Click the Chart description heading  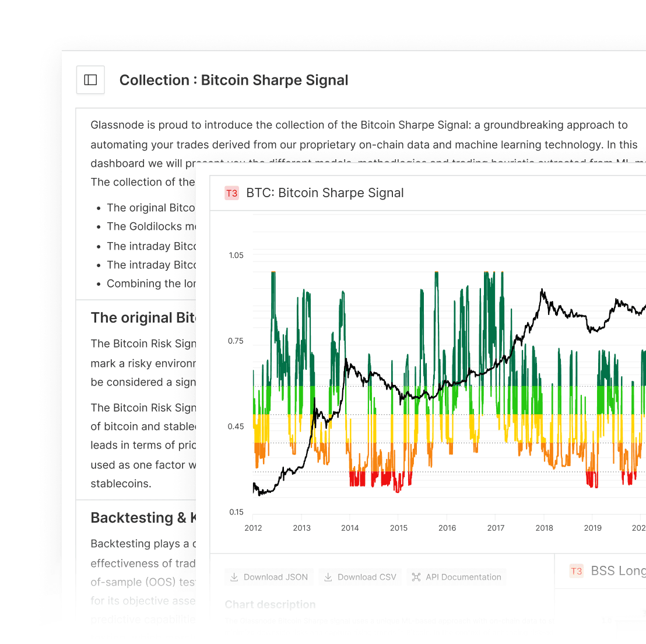270,604
